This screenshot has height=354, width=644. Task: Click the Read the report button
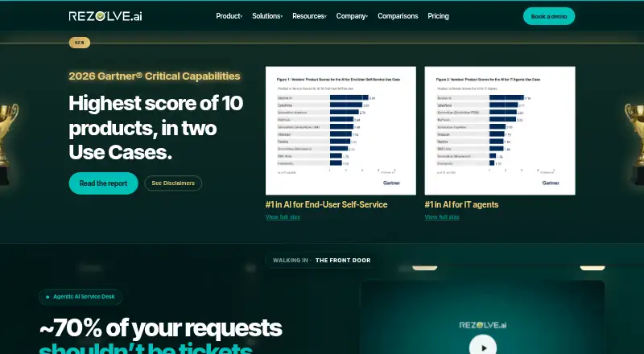click(x=104, y=183)
